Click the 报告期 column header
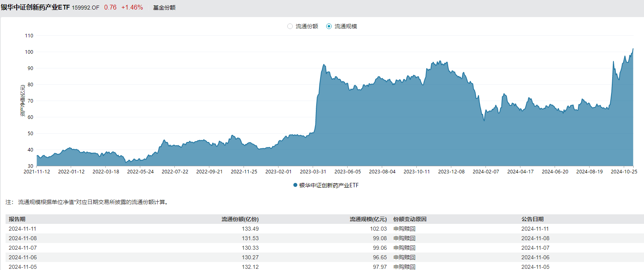The height and width of the screenshot is (270, 644). coord(17,219)
